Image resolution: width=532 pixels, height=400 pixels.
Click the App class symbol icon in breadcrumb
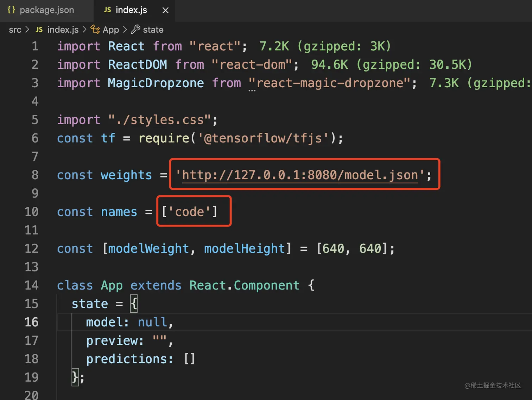tap(95, 29)
